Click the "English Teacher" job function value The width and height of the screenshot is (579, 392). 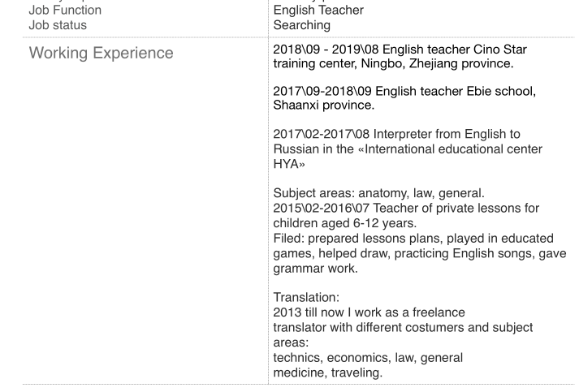322,12
